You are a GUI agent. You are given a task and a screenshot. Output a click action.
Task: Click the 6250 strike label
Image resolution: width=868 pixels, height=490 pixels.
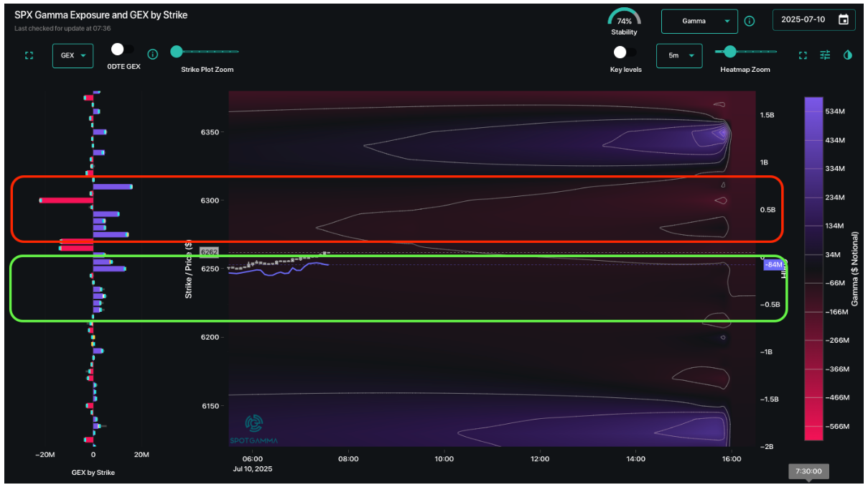coord(209,269)
